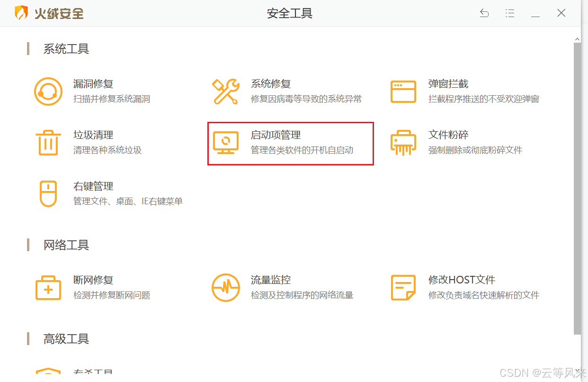Click the 高级工具 section heading

(66, 339)
